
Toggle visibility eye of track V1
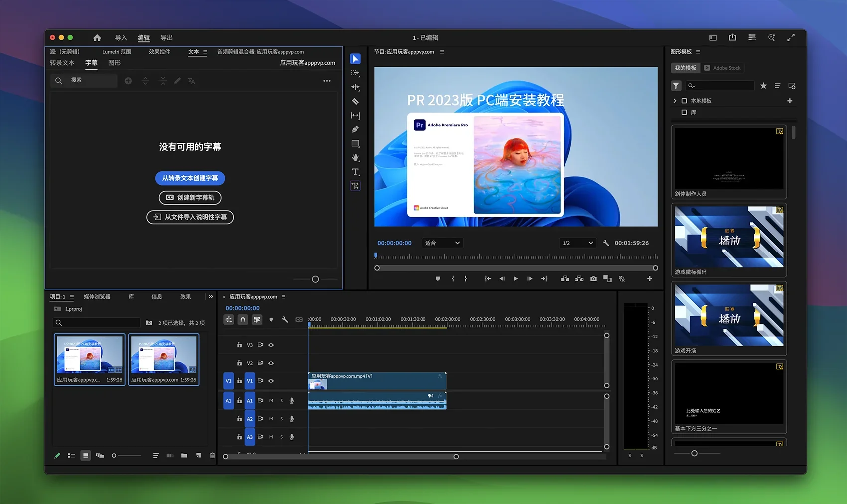[x=271, y=381]
